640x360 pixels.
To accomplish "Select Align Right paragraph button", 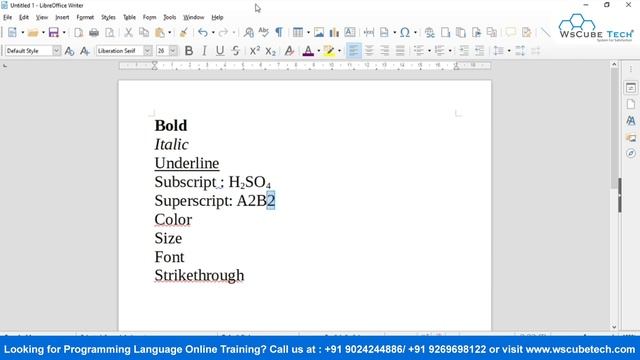I will [x=384, y=51].
